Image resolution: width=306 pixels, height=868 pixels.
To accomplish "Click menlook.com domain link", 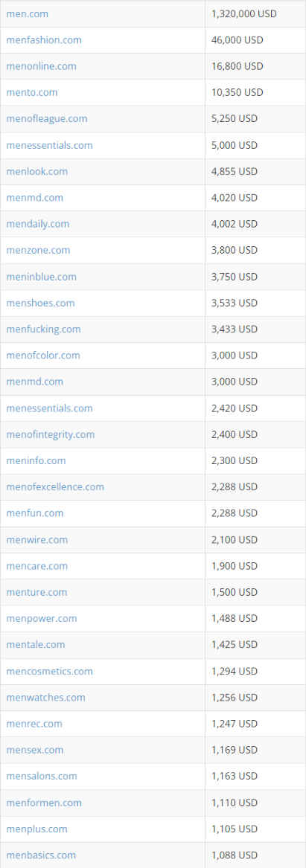I will pos(36,171).
